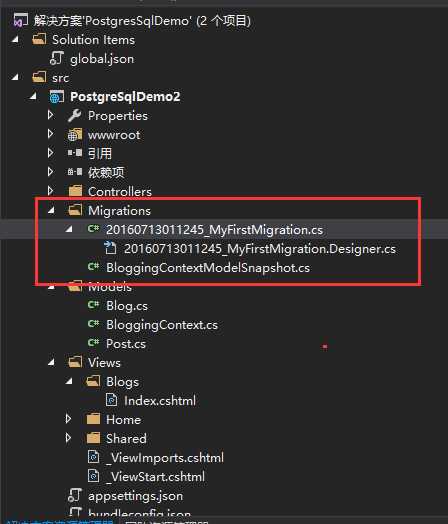Click the Shared folder icon
448x524 pixels.
pyautogui.click(x=93, y=438)
